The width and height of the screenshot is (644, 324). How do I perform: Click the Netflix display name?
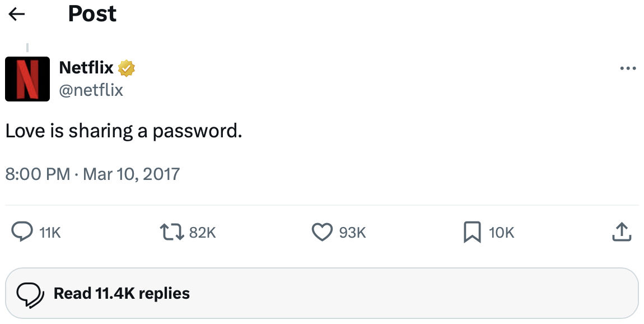[x=85, y=67]
